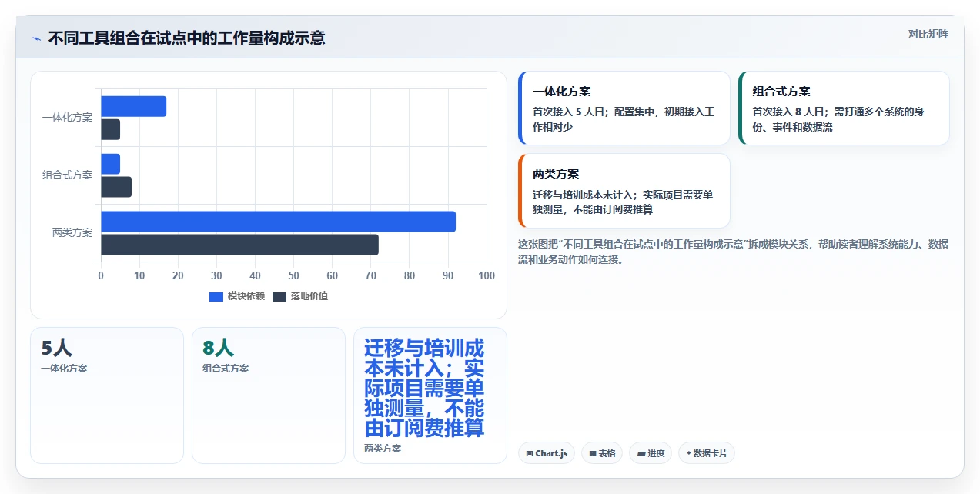Click the small blue icon beside the title

click(36, 38)
